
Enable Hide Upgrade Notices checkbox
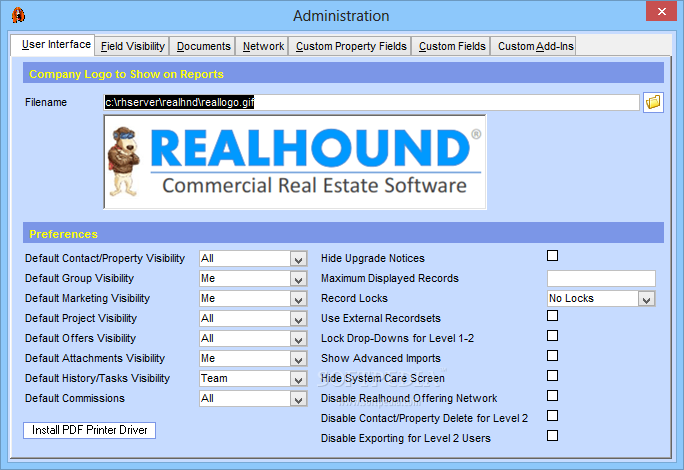552,256
